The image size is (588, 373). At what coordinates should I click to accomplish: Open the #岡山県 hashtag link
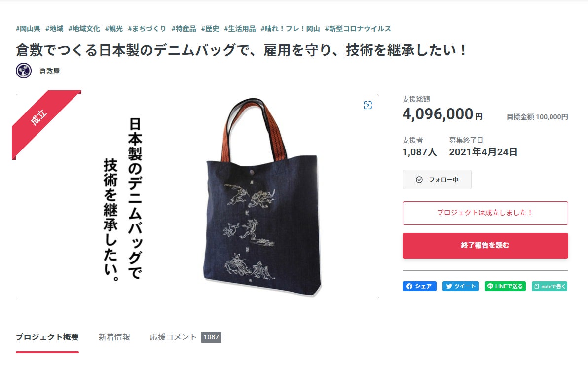pos(28,29)
